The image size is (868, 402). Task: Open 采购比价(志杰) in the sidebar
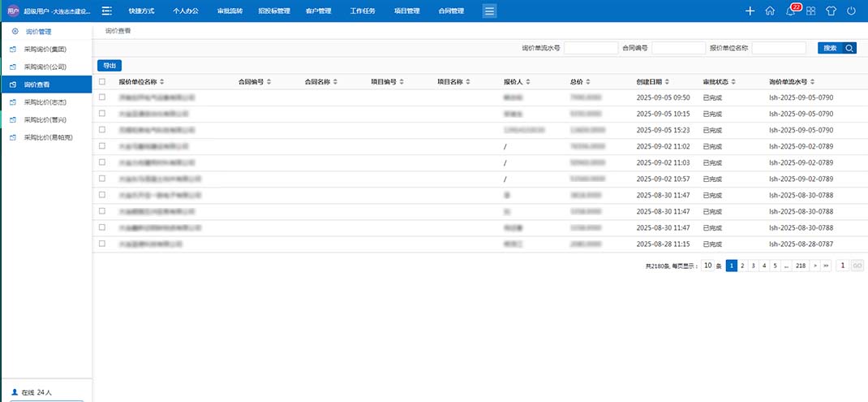45,102
